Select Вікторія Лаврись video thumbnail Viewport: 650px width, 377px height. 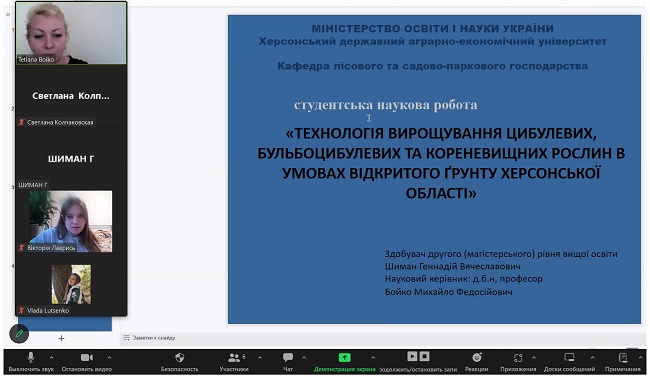coord(71,221)
